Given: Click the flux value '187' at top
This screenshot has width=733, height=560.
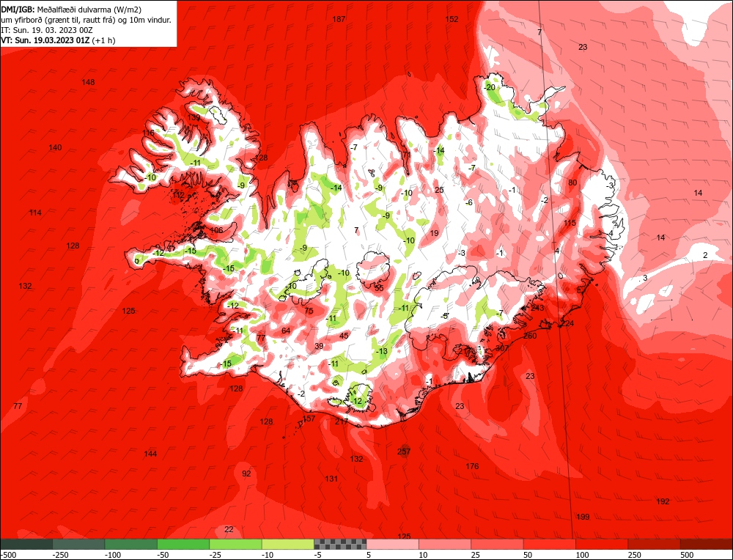Looking at the screenshot, I should 339,19.
